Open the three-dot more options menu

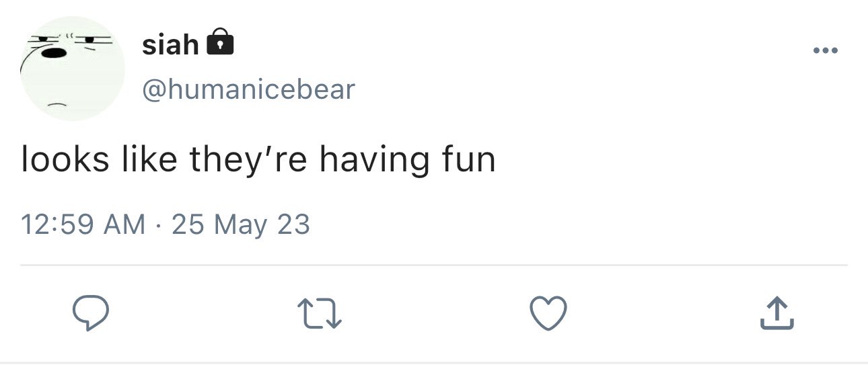click(825, 51)
